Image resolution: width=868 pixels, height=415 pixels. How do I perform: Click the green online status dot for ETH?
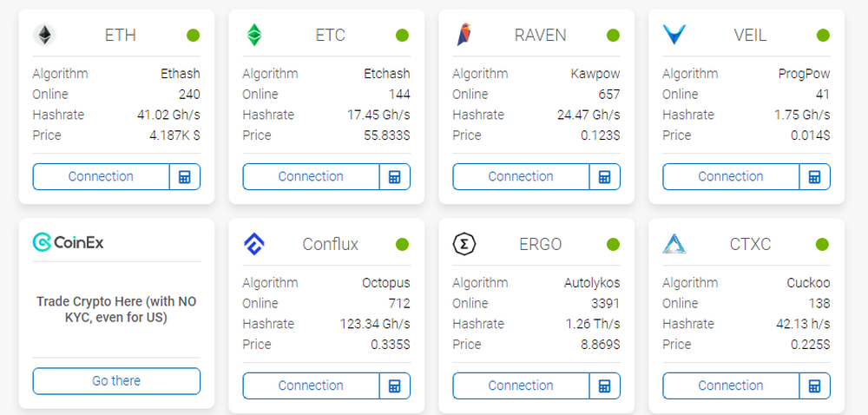(x=194, y=36)
